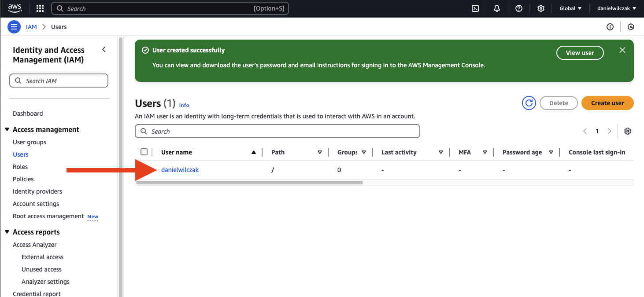644x297 pixels.
Task: Click the View user button
Action: point(580,53)
